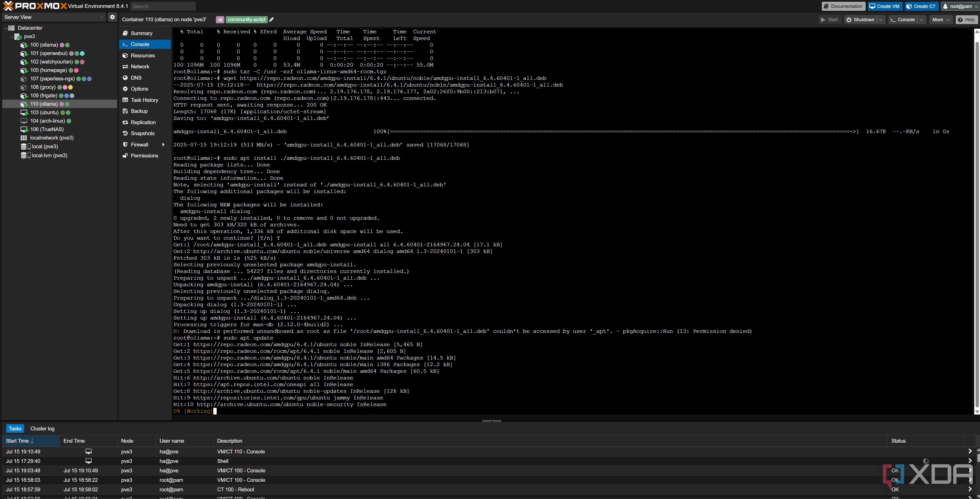Viewport: 980px width, 499px height.
Task: Click the pencil icon to edit tags
Action: pos(272,19)
